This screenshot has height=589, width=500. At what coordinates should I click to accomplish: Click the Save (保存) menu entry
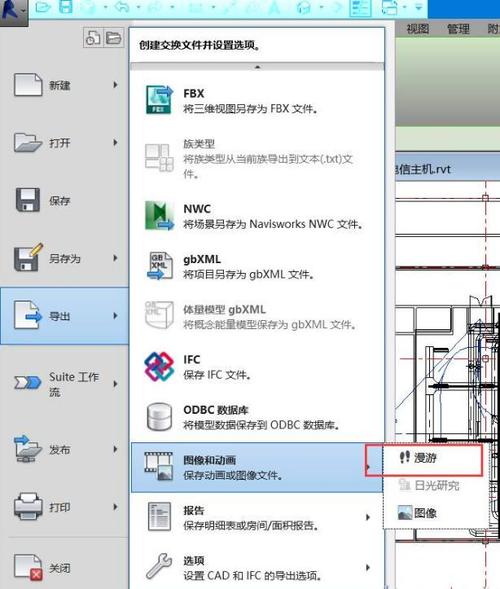click(64, 201)
